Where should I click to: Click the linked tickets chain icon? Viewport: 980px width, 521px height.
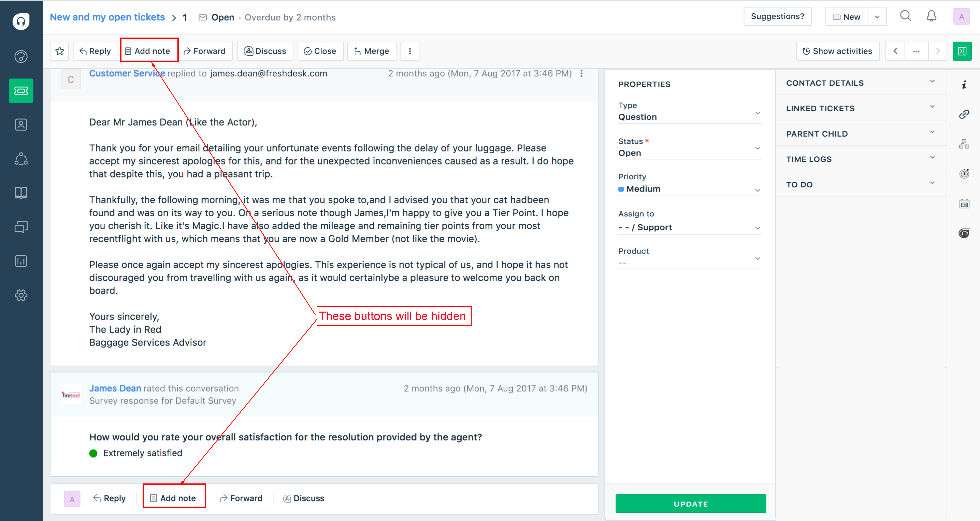pyautogui.click(x=964, y=114)
